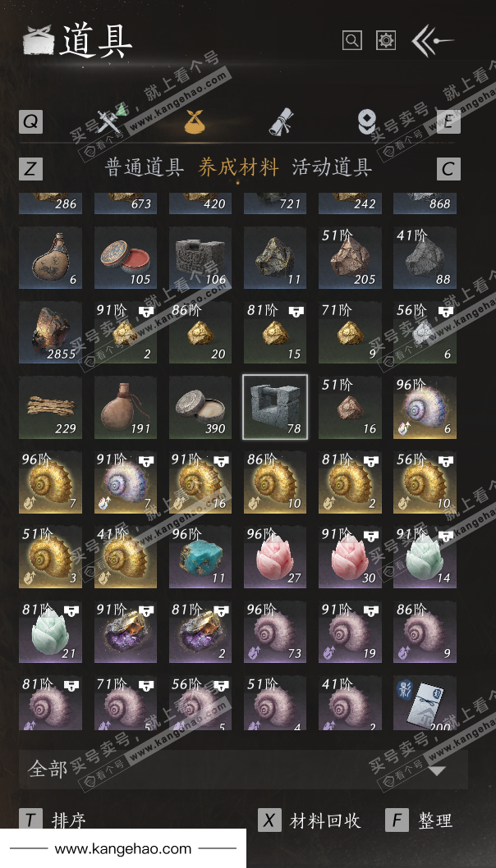
Task: Select the stone block item with 78
Action: click(275, 407)
